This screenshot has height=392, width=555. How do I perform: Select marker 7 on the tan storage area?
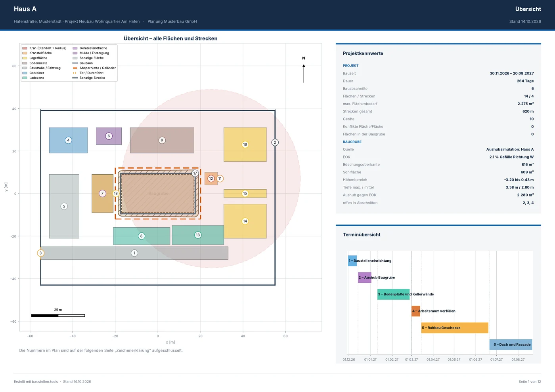tap(102, 194)
